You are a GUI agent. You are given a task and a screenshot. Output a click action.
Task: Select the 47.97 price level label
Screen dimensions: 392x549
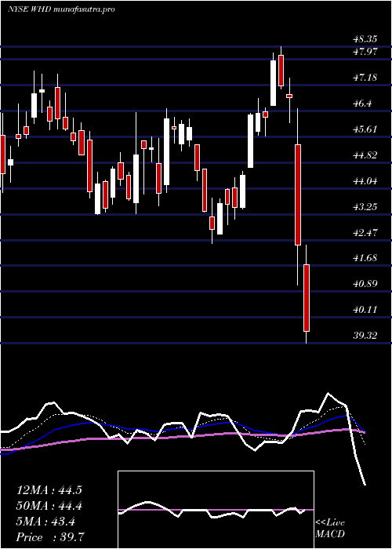pos(365,52)
